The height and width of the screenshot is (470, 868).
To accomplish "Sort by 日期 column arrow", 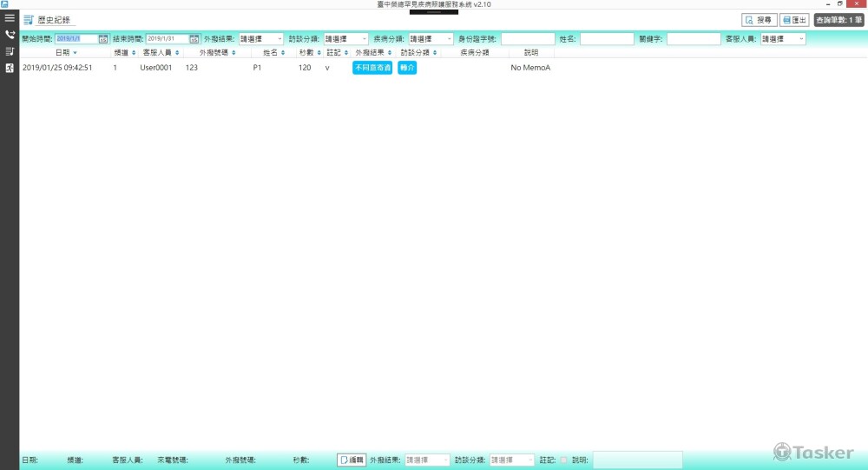I will click(75, 53).
